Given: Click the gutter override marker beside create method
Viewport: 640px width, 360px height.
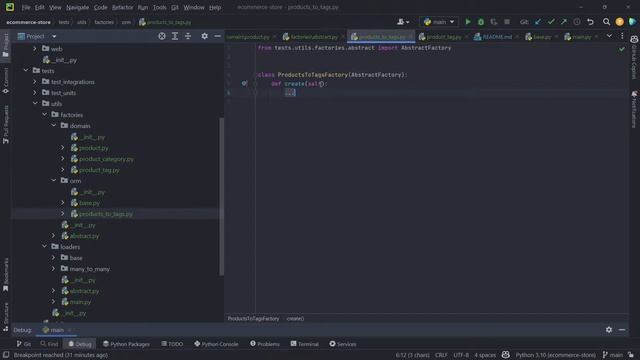Looking at the screenshot, I should [244, 83].
